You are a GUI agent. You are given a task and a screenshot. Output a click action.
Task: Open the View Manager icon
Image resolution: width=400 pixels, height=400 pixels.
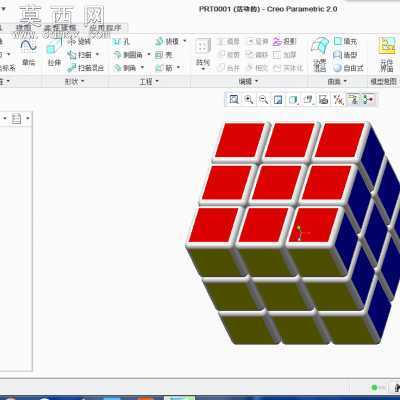(323, 99)
